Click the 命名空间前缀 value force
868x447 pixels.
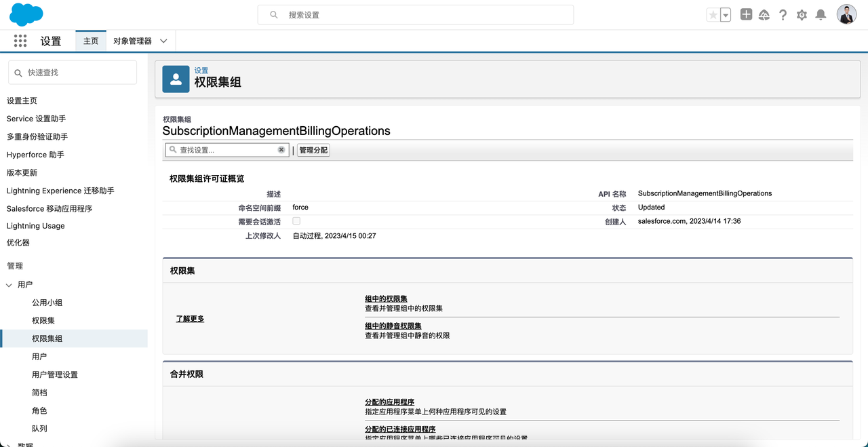tap(300, 207)
